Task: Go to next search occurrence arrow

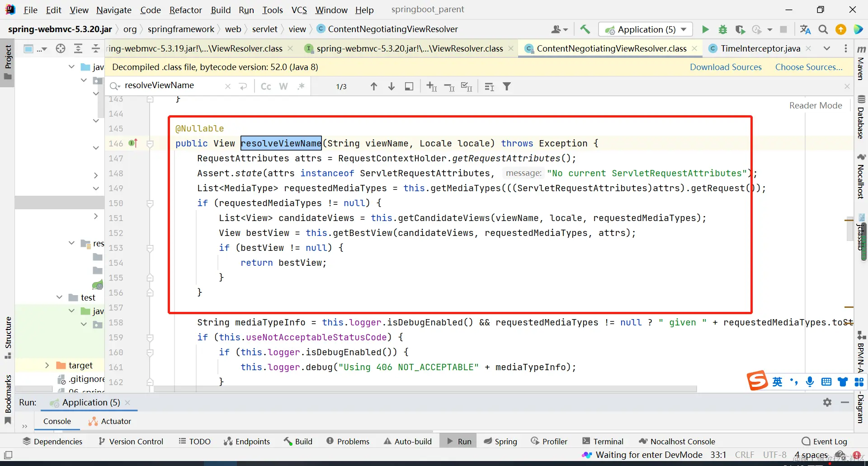Action: coord(392,86)
